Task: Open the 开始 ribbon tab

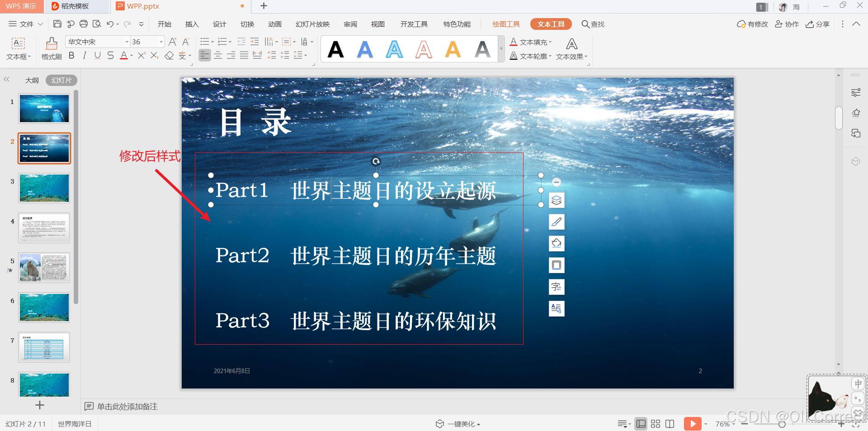Action: coord(165,24)
